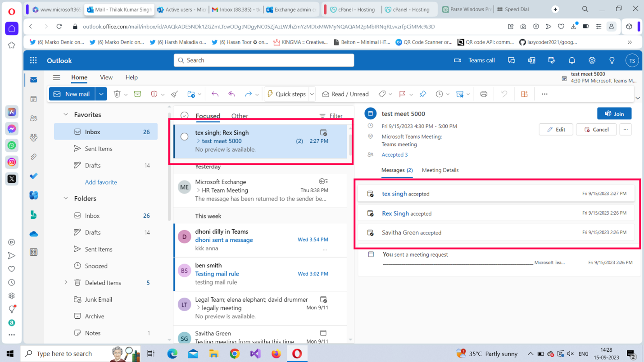The width and height of the screenshot is (644, 362).
Task: Switch to the Other inbox tab
Action: point(240,116)
